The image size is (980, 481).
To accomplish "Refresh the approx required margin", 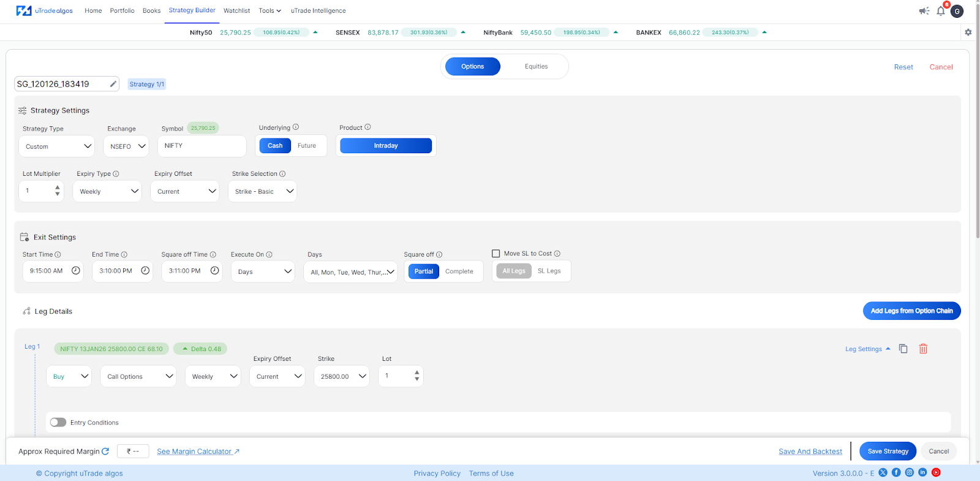I will (105, 451).
